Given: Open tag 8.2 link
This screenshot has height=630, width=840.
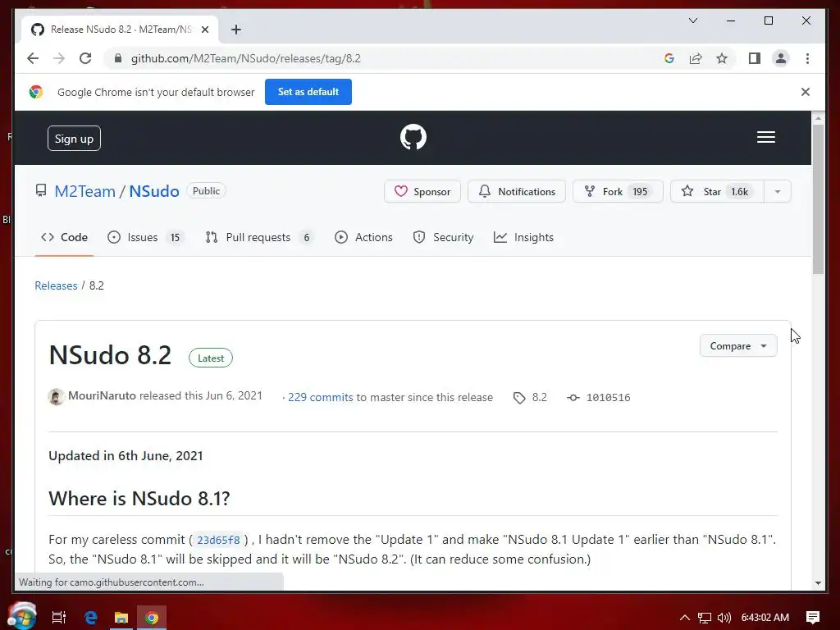Looking at the screenshot, I should (531, 398).
